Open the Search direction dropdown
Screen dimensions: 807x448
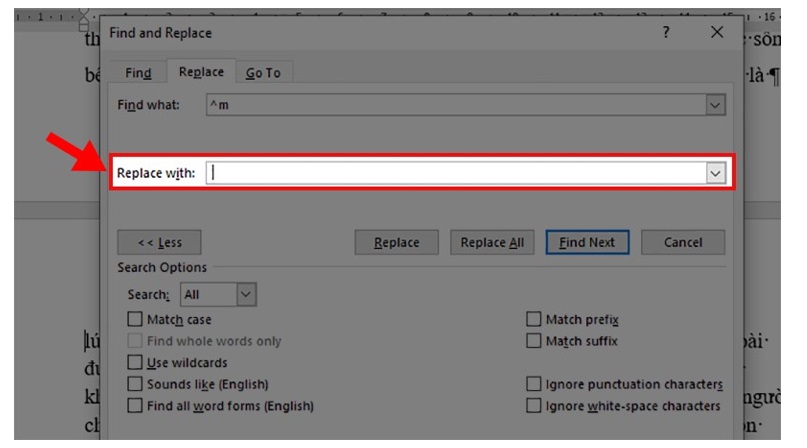point(246,295)
